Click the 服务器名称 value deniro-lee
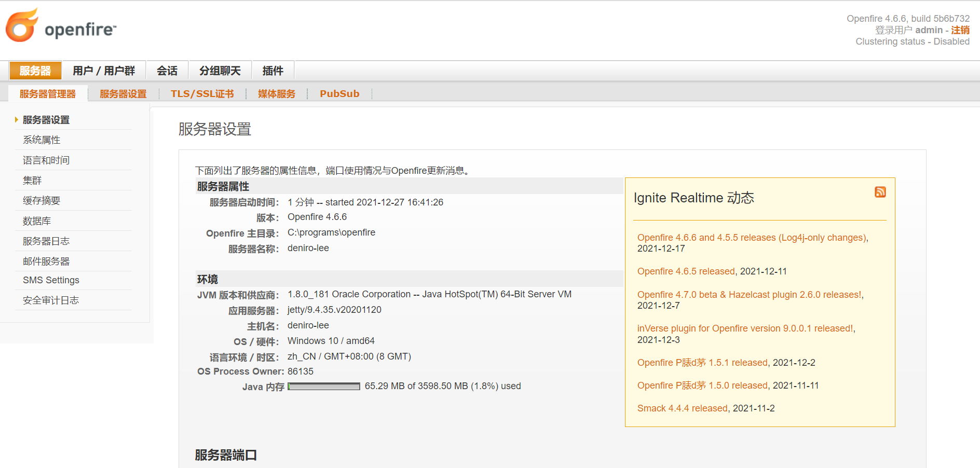The width and height of the screenshot is (980, 468). 308,248
